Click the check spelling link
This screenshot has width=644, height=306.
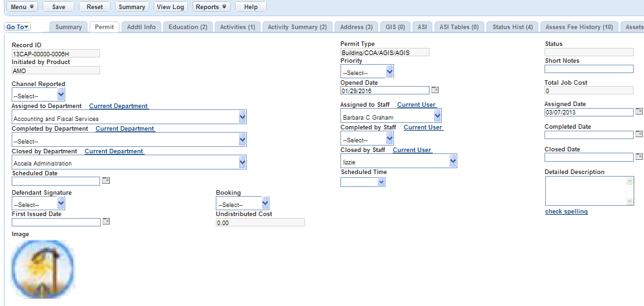566,212
